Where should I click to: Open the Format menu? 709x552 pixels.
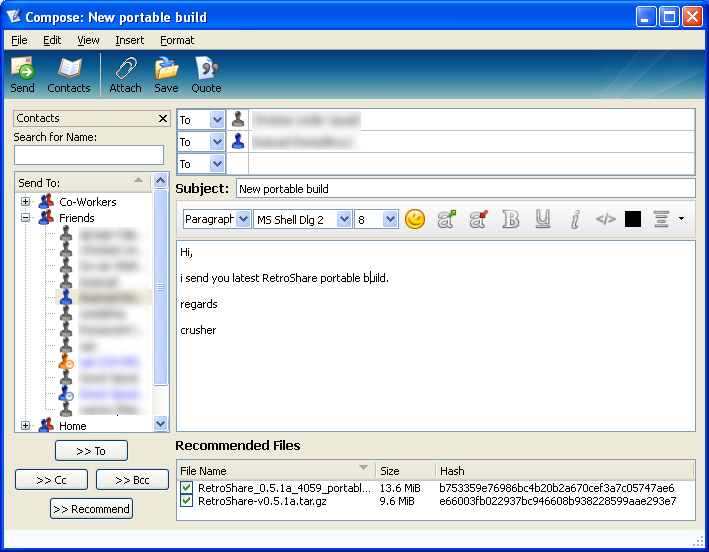pyautogui.click(x=177, y=40)
